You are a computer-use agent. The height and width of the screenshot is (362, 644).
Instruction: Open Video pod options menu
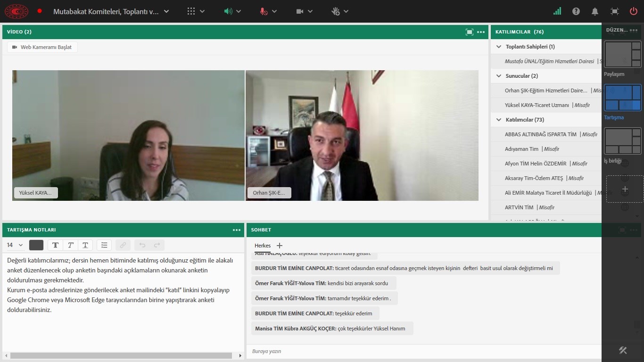point(481,32)
